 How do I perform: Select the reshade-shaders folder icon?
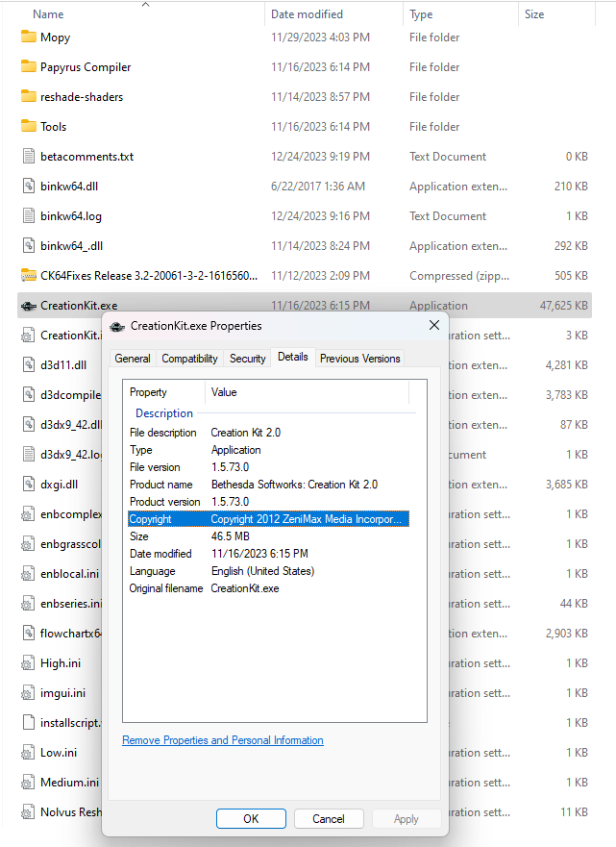tap(29, 96)
